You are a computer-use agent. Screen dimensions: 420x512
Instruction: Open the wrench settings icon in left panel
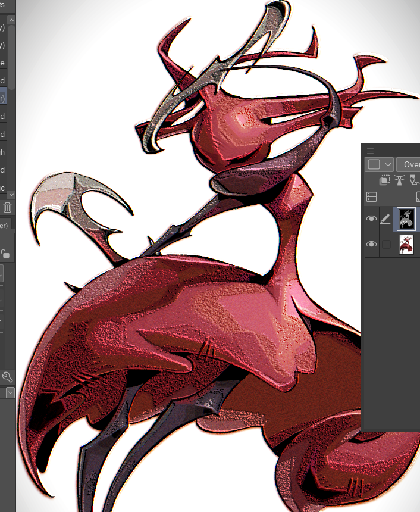pos(7,377)
